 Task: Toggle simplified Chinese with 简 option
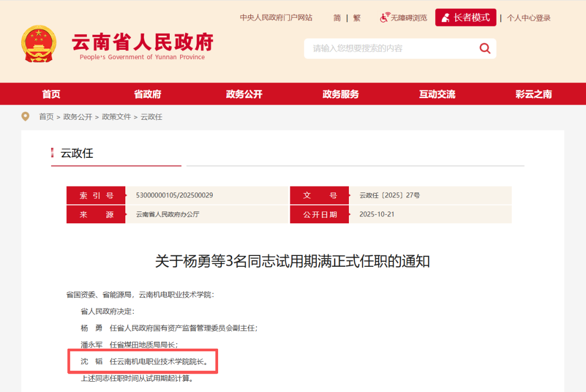[337, 17]
